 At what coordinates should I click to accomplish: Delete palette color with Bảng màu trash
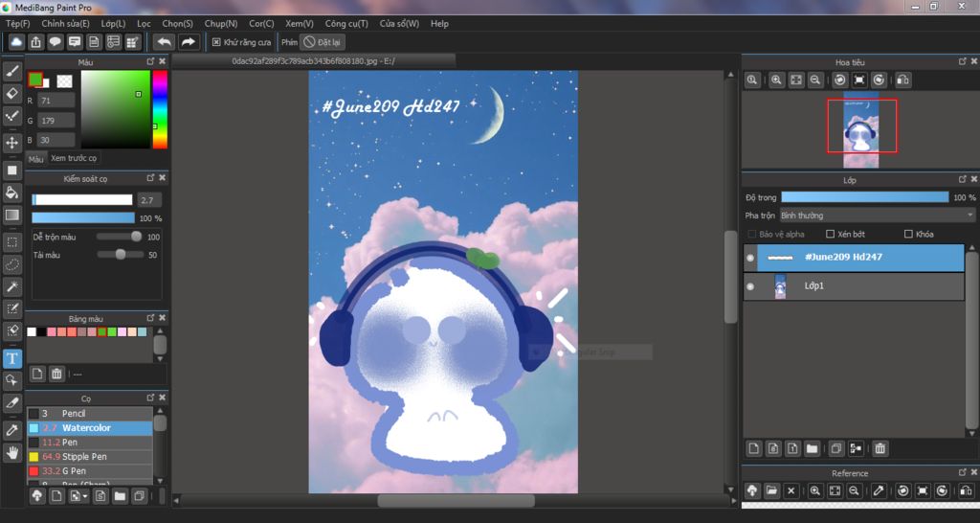coord(56,375)
